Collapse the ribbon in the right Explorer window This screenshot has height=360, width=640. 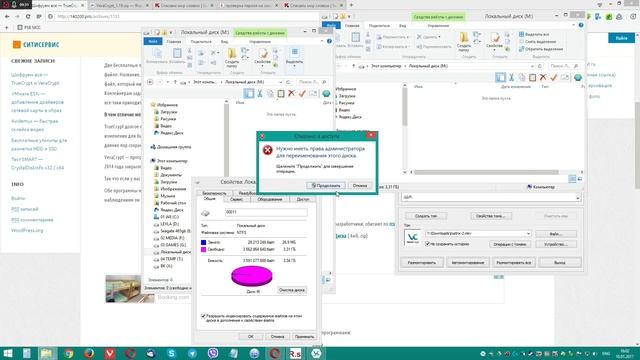(x=573, y=25)
